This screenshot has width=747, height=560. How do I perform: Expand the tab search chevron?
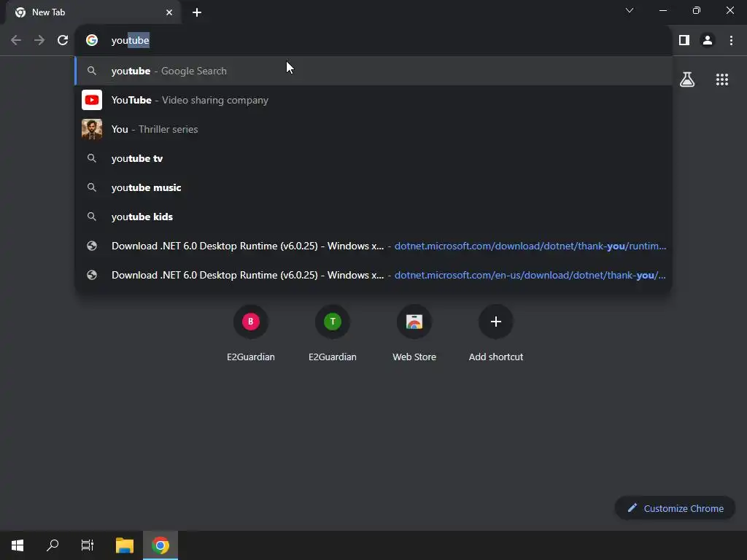tap(630, 10)
